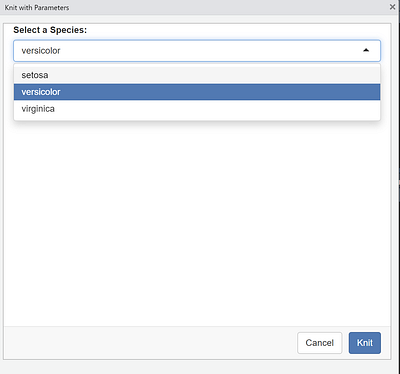The height and width of the screenshot is (374, 400).
Task: Click the X in the title bar
Action: [392, 7]
